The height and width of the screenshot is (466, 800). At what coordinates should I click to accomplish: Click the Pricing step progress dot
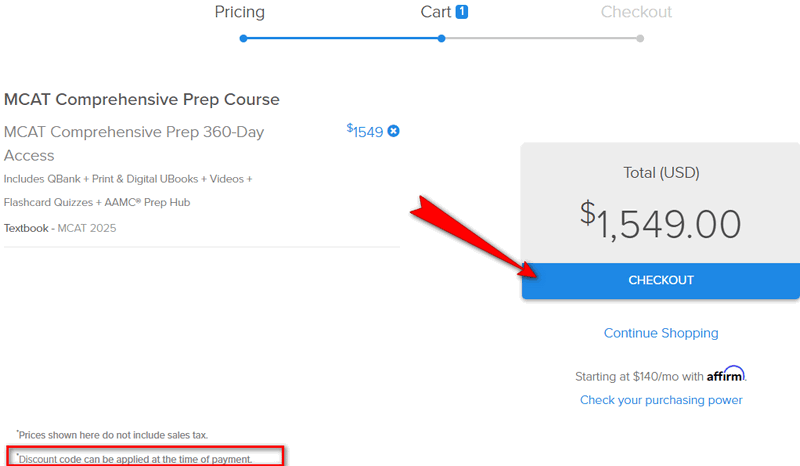241,39
